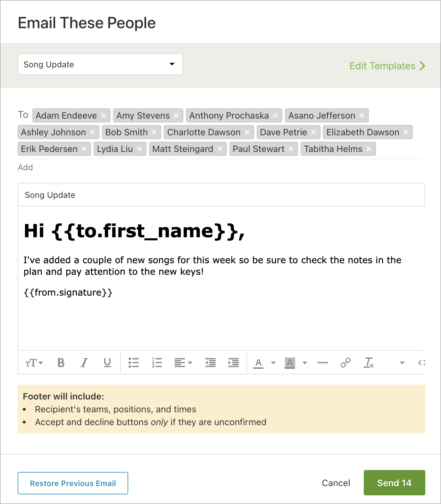Viewport: 441px width, 504px height.
Task: Remove Elizabeth Dawson from recipients
Action: click(x=406, y=132)
